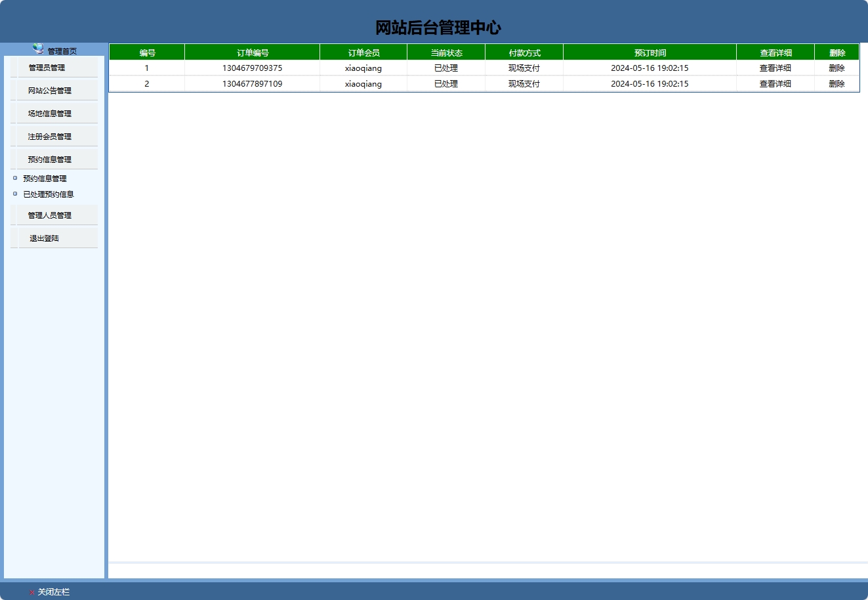Click the 订单会员 column header
The image size is (868, 600).
pyautogui.click(x=363, y=53)
